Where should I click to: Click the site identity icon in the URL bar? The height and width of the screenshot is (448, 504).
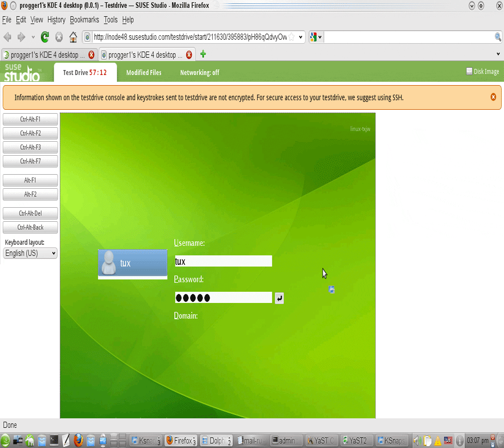[87, 38]
